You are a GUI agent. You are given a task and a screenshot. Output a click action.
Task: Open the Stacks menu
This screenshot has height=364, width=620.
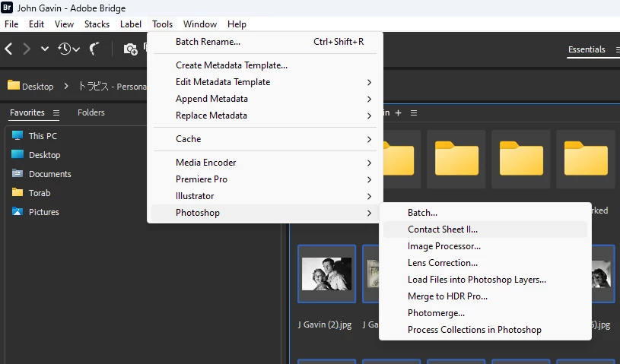(97, 24)
